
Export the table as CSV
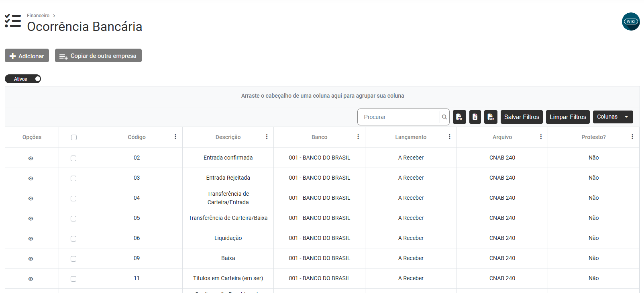491,117
